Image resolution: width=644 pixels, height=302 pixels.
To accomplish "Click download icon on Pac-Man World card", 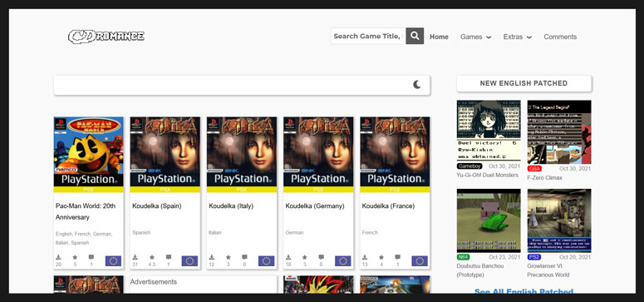I will [58, 257].
